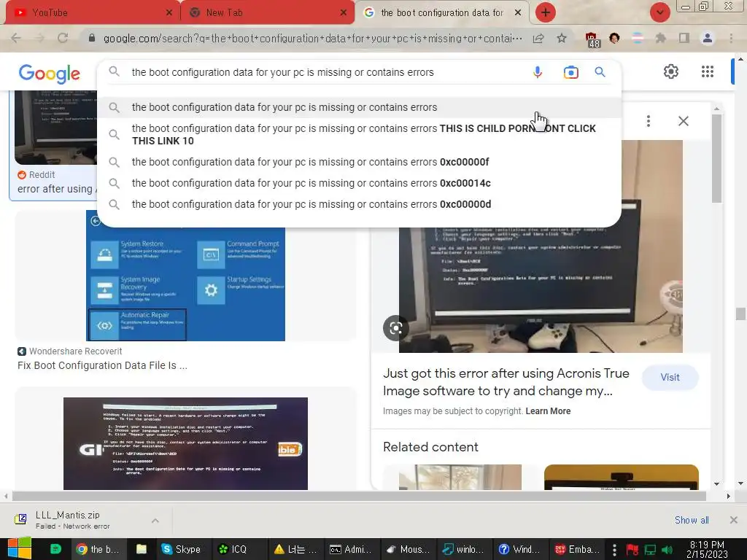Start voice search with microphone icon
Viewport: 747px width, 560px height.
point(538,72)
